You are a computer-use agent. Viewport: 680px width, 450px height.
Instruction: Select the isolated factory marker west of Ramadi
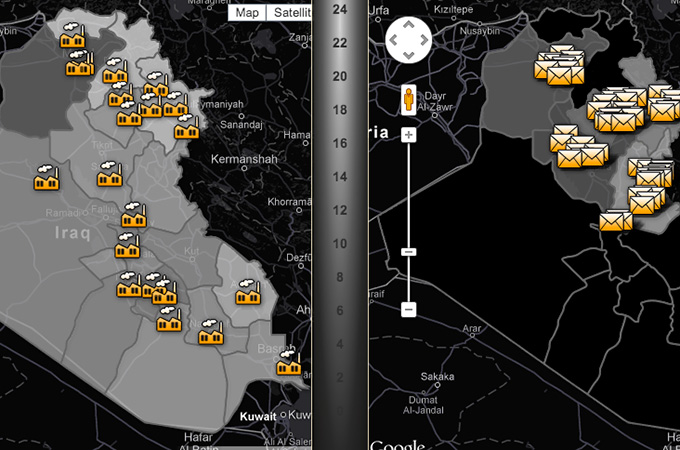point(47,178)
